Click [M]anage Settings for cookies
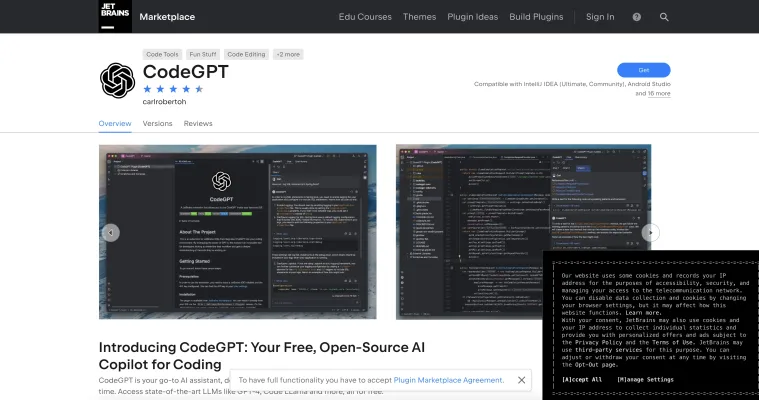759x400 pixels. click(645, 380)
